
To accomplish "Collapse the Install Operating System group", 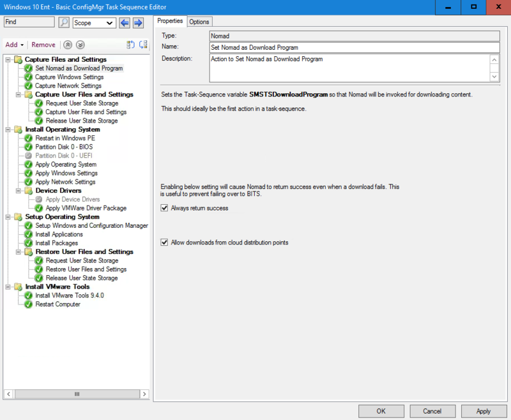I will coord(8,130).
